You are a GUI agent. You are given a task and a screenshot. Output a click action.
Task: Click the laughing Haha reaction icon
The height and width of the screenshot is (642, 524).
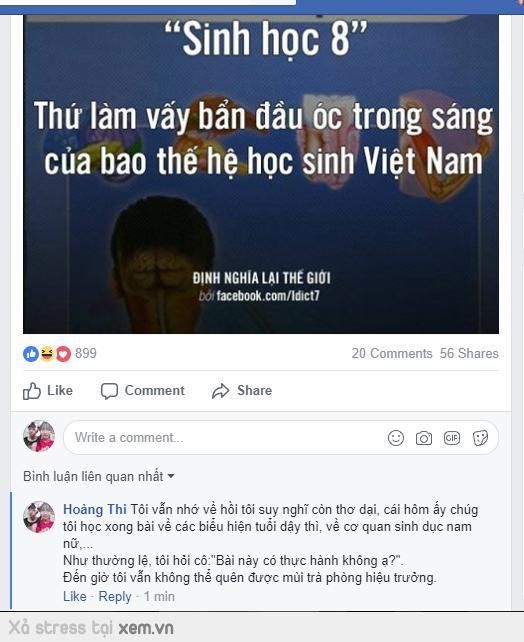[47, 354]
